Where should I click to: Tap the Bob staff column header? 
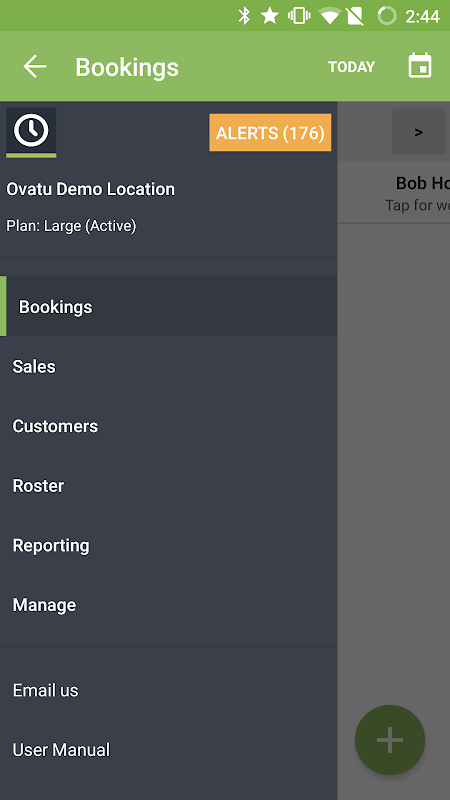pyautogui.click(x=394, y=193)
